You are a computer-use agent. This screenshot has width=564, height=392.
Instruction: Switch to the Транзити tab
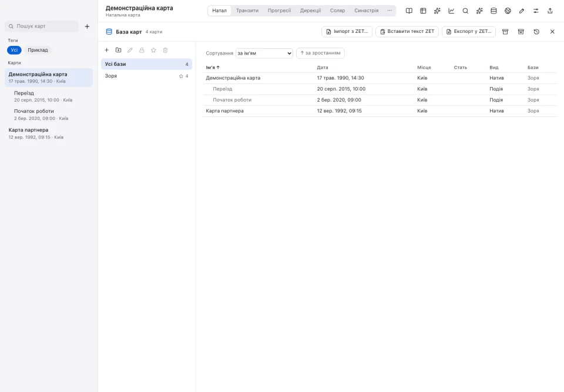click(247, 11)
